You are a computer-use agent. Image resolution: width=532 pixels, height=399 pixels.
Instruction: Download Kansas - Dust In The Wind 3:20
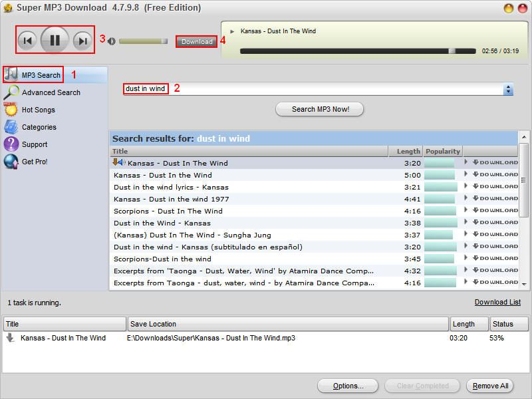pos(495,162)
